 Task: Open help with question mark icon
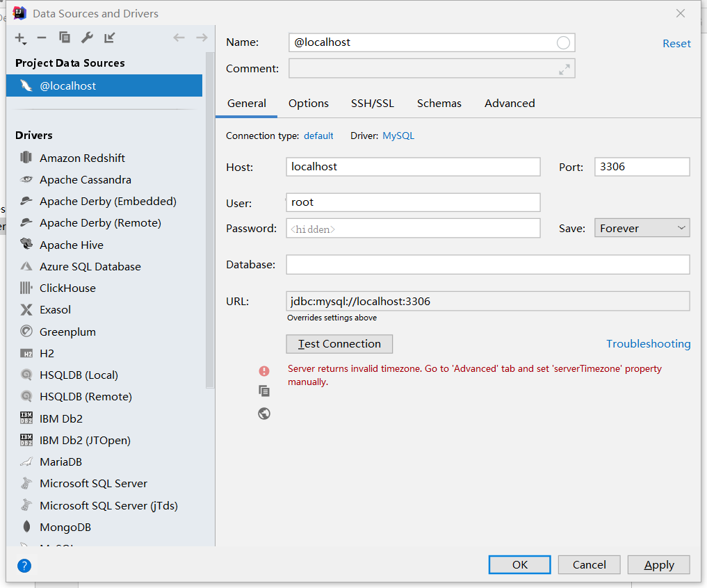click(24, 566)
